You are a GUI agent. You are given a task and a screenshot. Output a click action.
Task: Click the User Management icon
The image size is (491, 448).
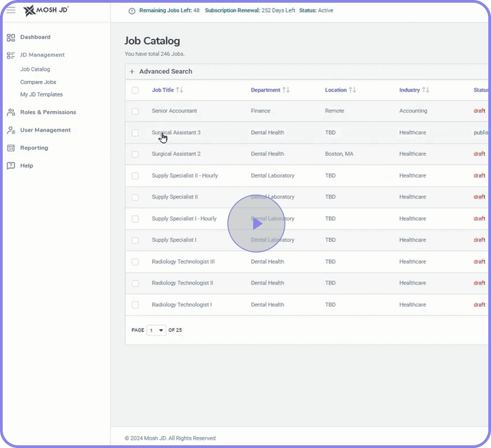[11, 130]
